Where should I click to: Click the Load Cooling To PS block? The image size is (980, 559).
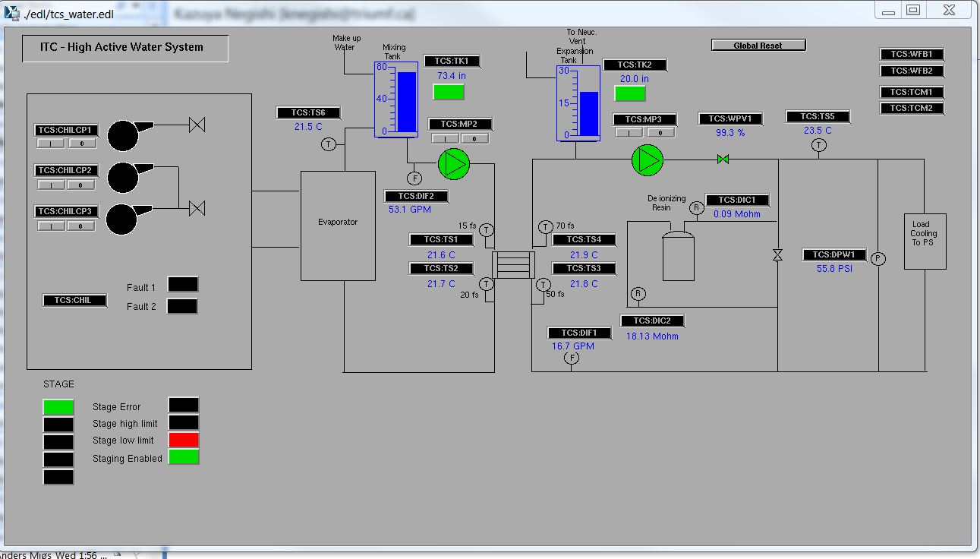(x=925, y=241)
